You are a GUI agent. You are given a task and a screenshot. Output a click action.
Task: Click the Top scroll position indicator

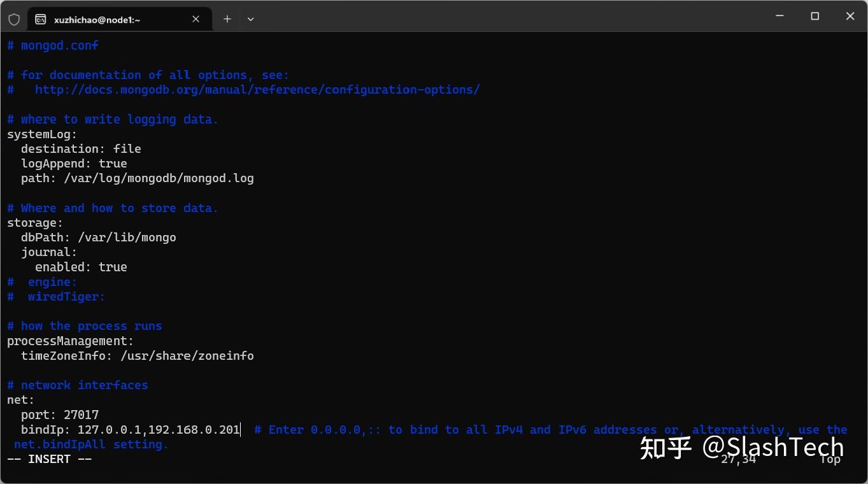point(829,459)
